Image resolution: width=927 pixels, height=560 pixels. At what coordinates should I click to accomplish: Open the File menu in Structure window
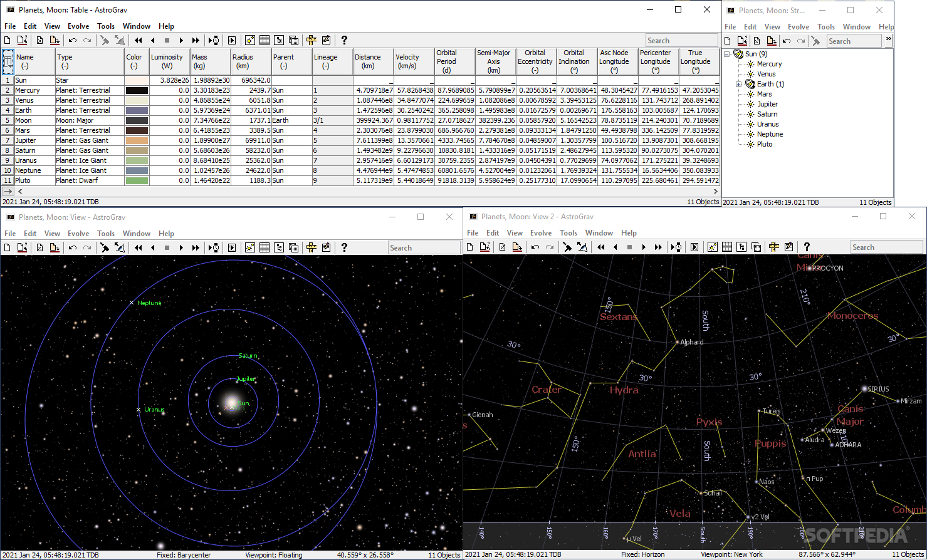(730, 27)
